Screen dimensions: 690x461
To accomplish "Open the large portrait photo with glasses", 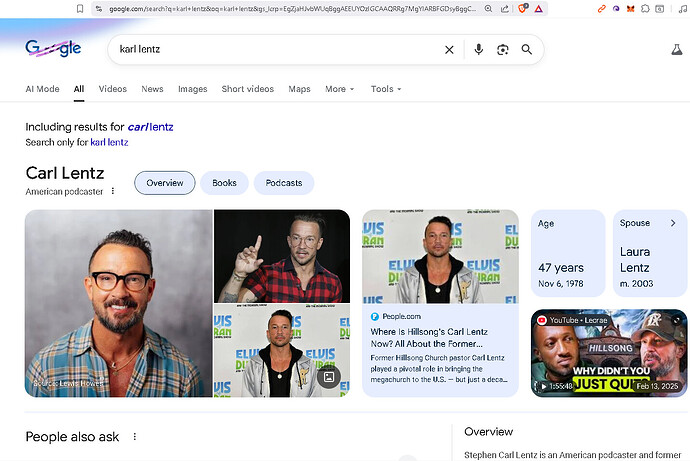I will tap(118, 303).
